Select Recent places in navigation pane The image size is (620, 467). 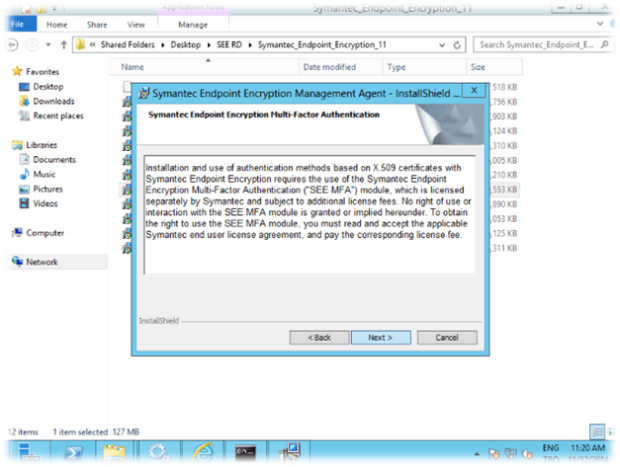point(58,116)
